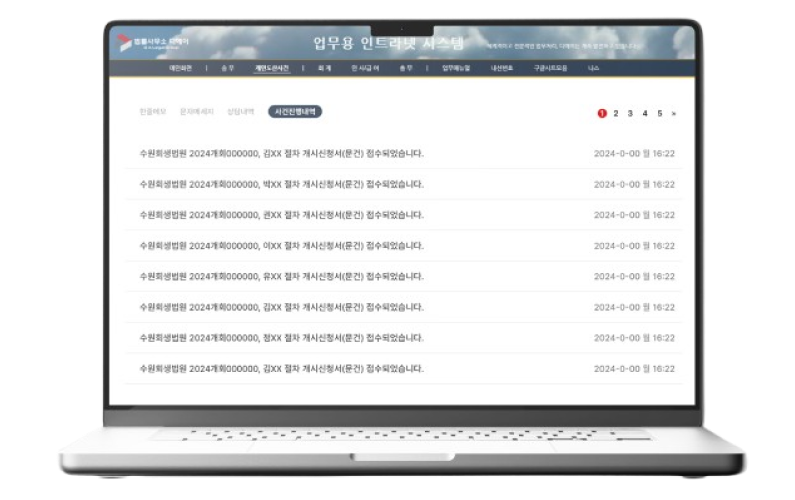Open the 이XX case notice row
This screenshot has height=500, width=795.
pyautogui.click(x=404, y=246)
